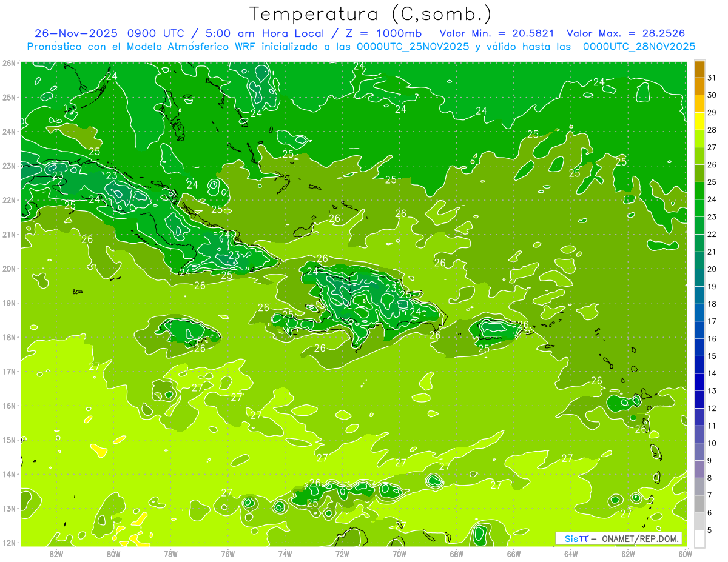This screenshot has width=728, height=562.
Task: Click the color scale label '30'
Action: pos(712,95)
